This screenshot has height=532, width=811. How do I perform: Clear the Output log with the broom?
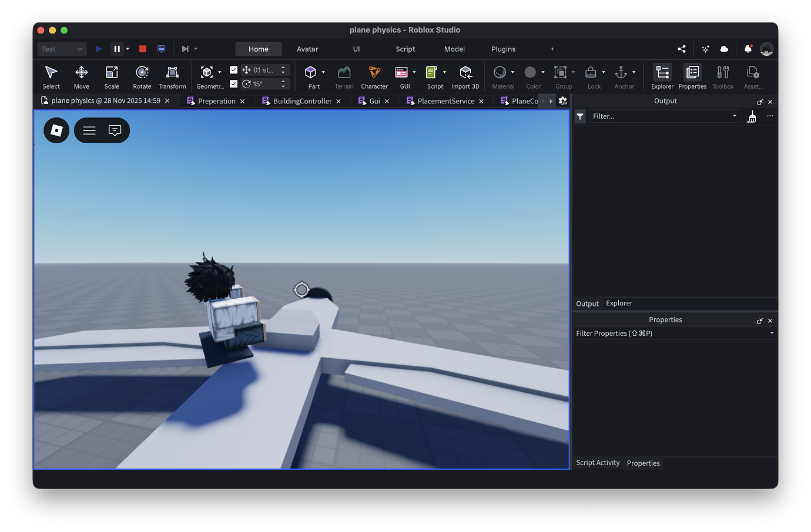(x=751, y=116)
